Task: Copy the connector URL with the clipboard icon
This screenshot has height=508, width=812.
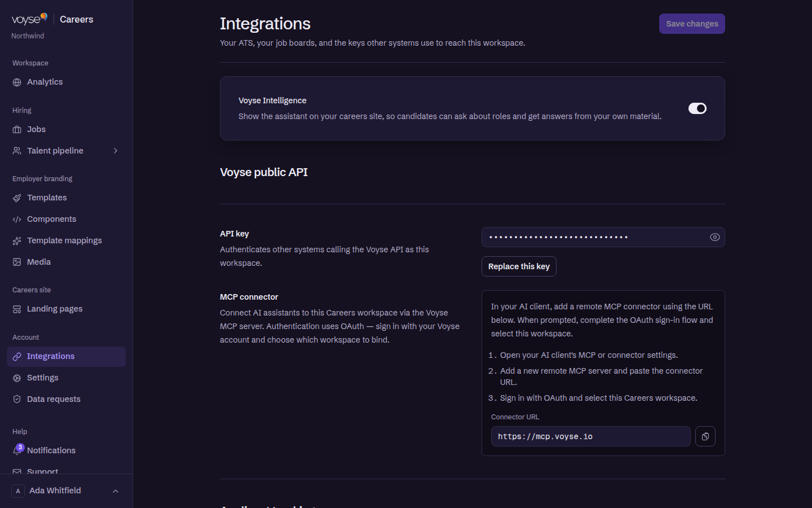Action: (x=705, y=436)
